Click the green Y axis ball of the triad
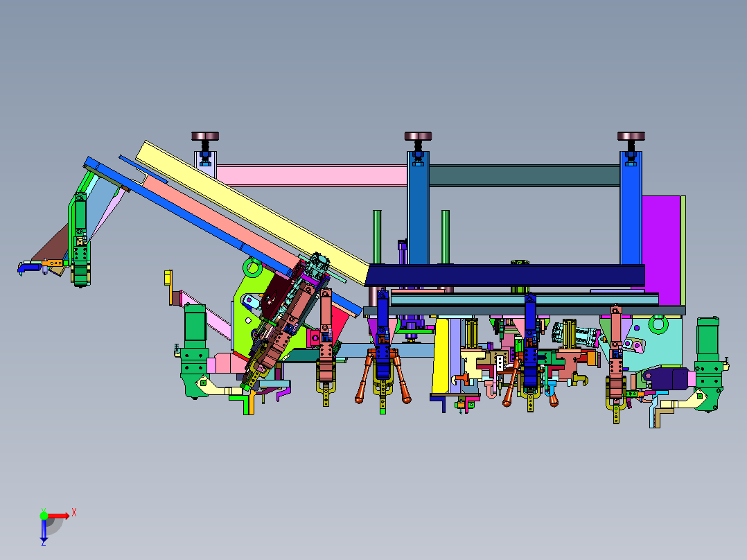The width and height of the screenshot is (747, 560). tap(44, 515)
